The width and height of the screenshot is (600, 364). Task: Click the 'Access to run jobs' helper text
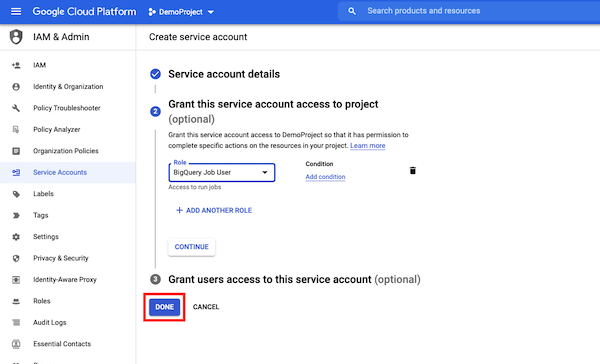point(195,187)
